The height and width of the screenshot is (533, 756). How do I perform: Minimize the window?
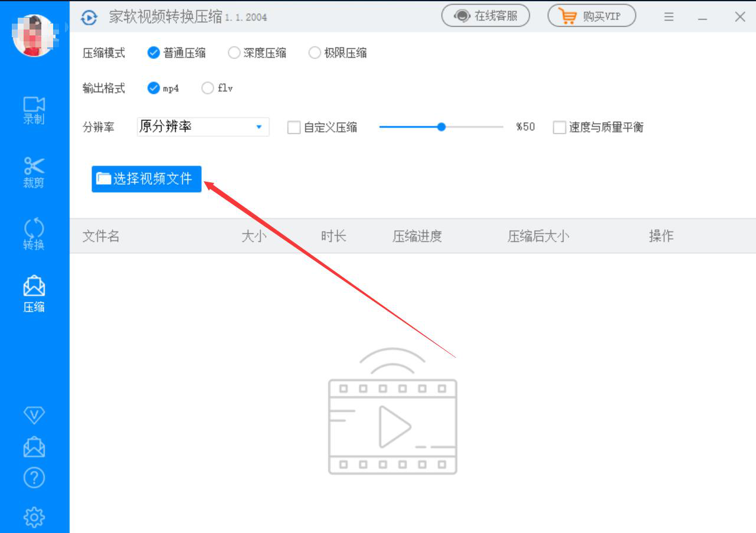pos(702,18)
